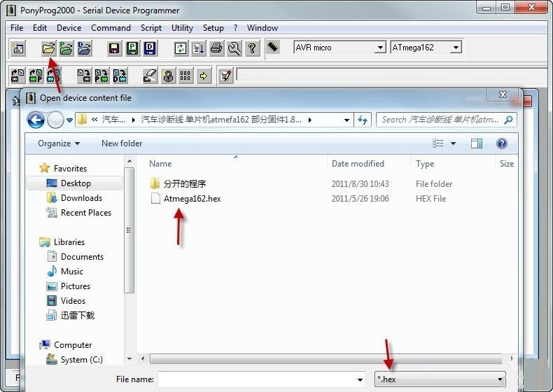Open recent pages arrow next to Forward
Screen dimensions: 553x392
tap(69, 120)
